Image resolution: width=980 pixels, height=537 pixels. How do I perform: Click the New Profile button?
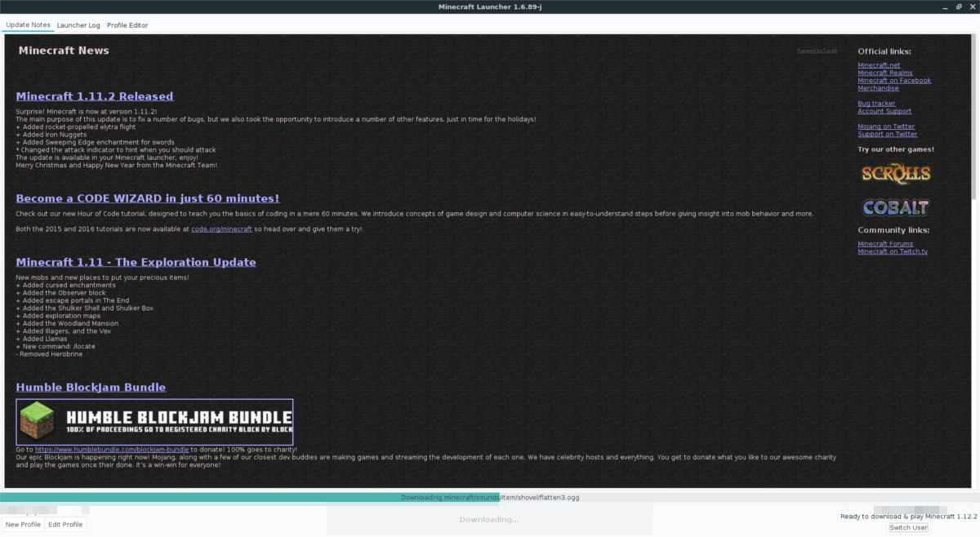point(23,524)
